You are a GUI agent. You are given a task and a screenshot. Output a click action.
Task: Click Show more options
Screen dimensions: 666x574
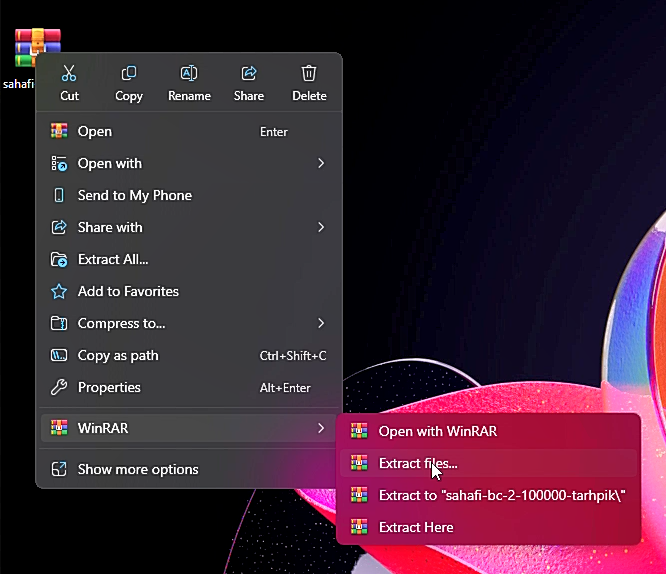(x=189, y=469)
